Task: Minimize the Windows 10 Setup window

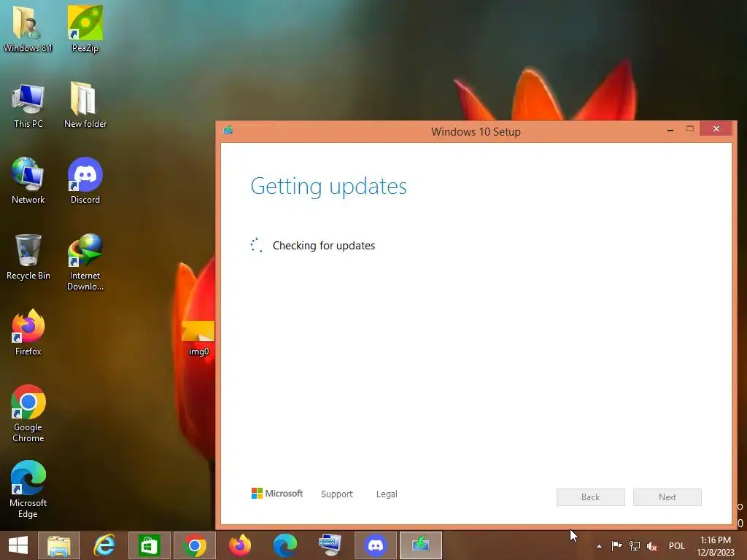Action: [x=670, y=129]
